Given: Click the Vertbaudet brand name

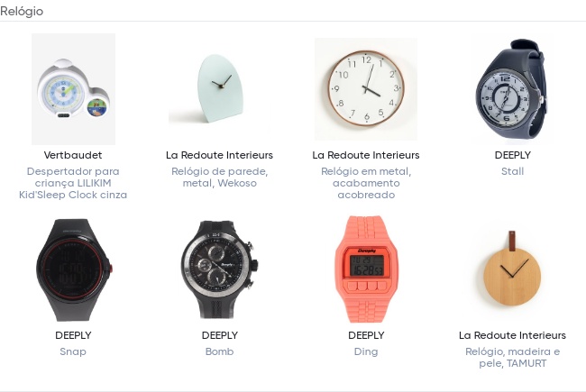Looking at the screenshot, I should (x=73, y=155).
